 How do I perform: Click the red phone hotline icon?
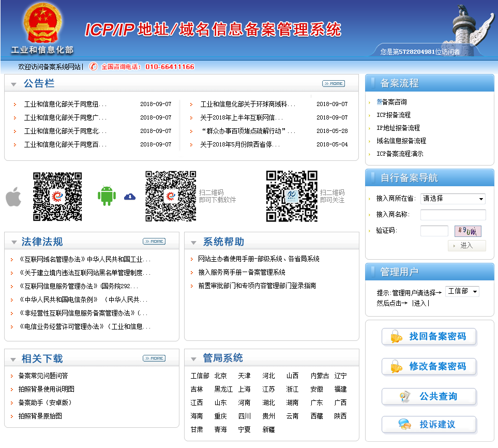93,67
